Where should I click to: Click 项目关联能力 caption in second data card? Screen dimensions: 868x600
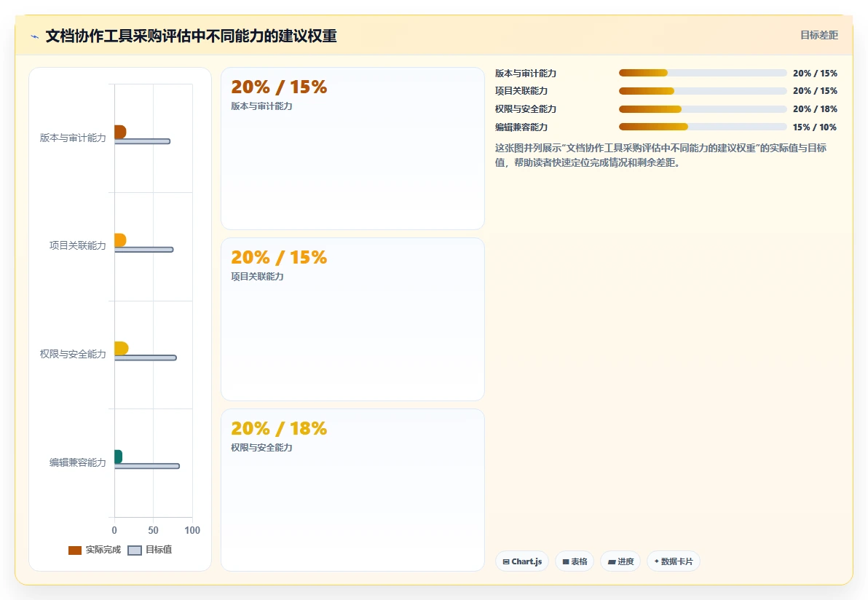tap(257, 277)
